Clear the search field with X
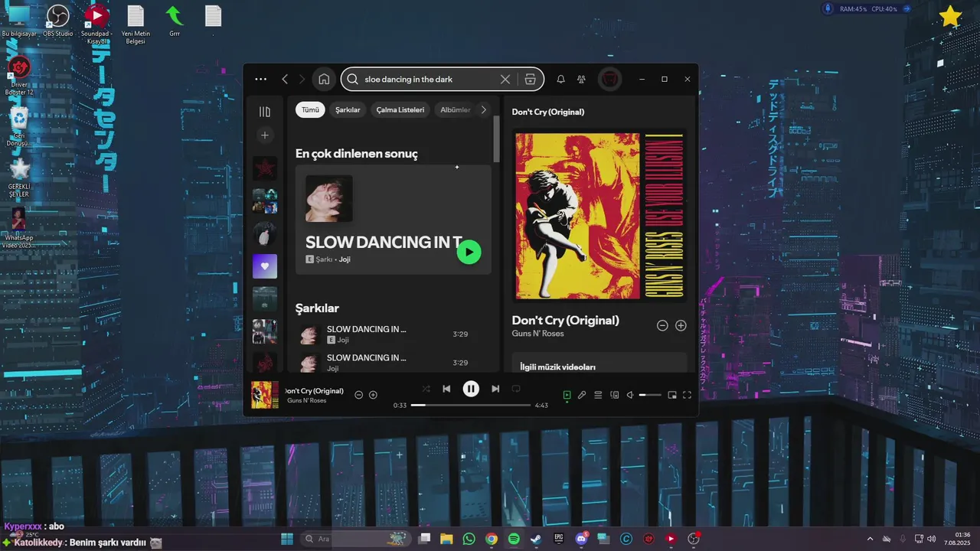This screenshot has width=980, height=551. pyautogui.click(x=505, y=79)
